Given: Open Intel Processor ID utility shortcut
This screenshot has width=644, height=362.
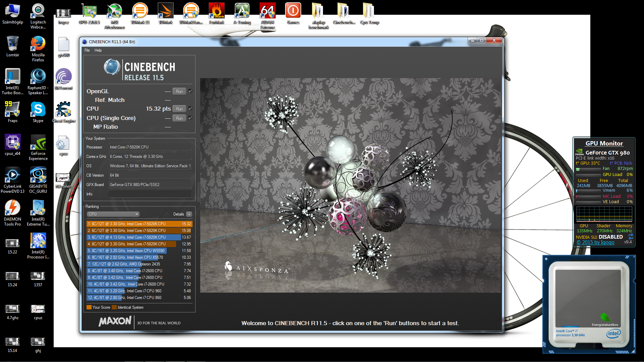Looking at the screenshot, I should tap(38, 246).
